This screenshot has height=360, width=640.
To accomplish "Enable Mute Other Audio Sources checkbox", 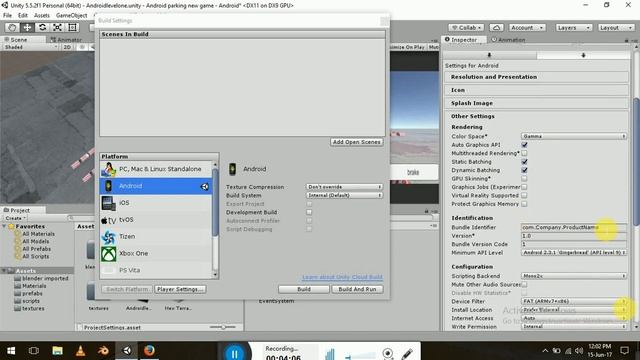I will click(524, 284).
